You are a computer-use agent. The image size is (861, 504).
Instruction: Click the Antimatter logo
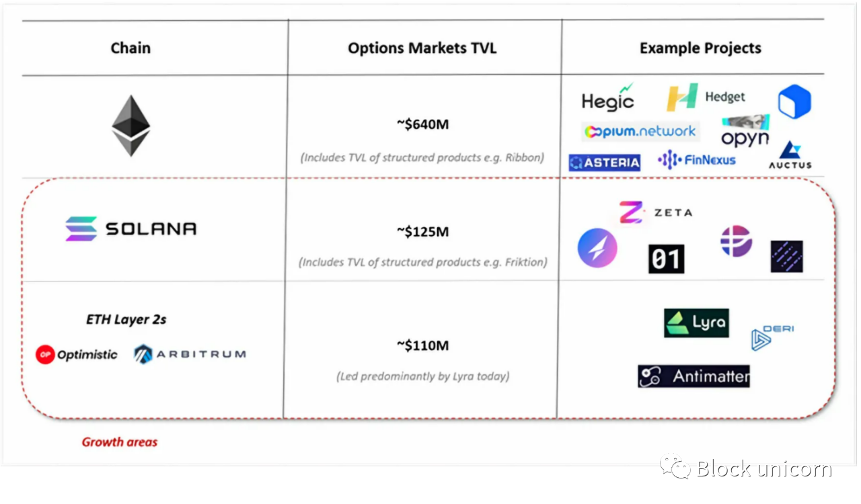tap(694, 376)
